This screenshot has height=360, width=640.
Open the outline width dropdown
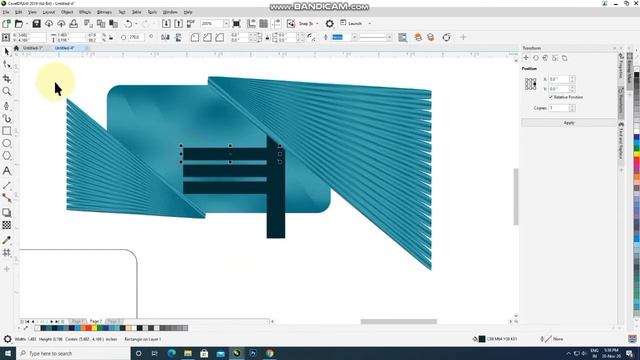355,38
